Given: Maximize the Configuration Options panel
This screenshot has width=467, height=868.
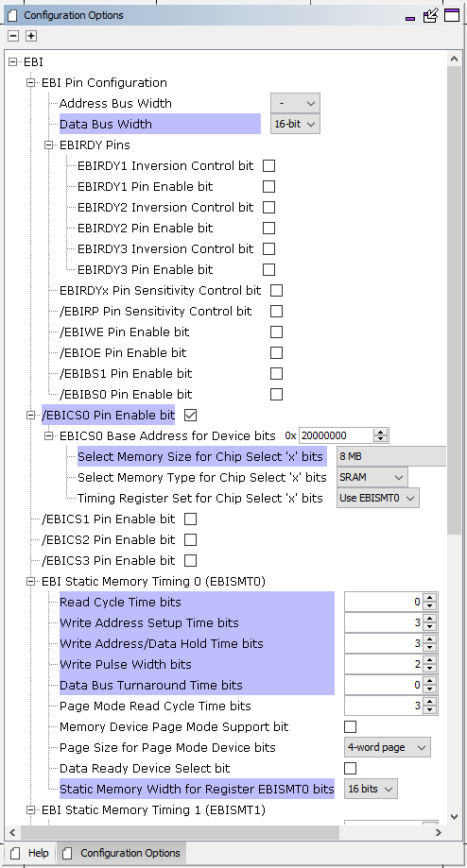Looking at the screenshot, I should (x=452, y=15).
